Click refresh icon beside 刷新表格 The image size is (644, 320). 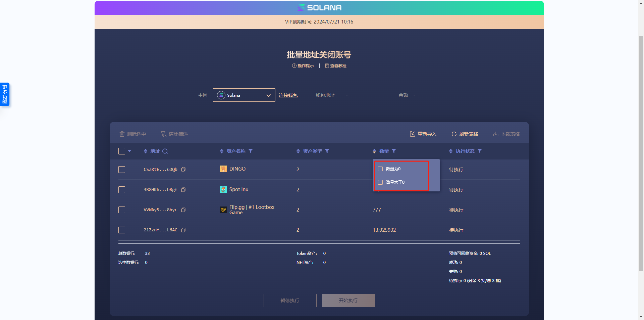click(x=454, y=134)
